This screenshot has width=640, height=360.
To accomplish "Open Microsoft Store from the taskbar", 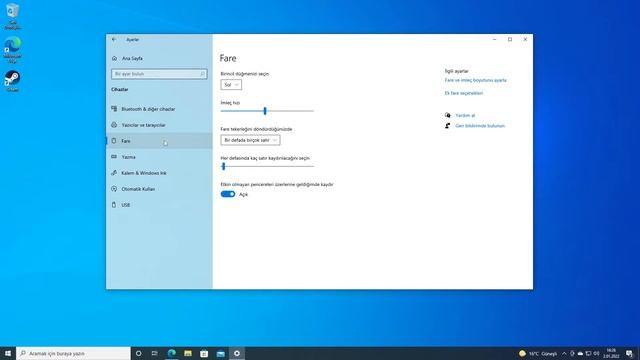I will tap(204, 353).
